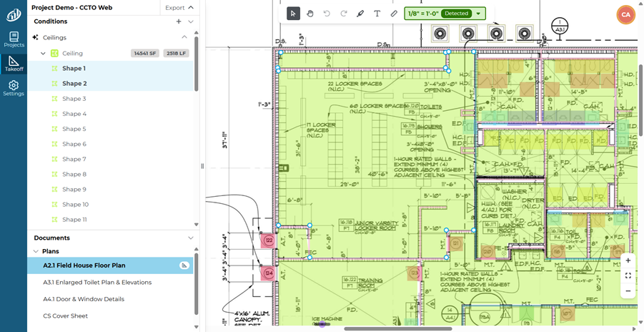Click the Shape 3 area icon

click(54, 99)
